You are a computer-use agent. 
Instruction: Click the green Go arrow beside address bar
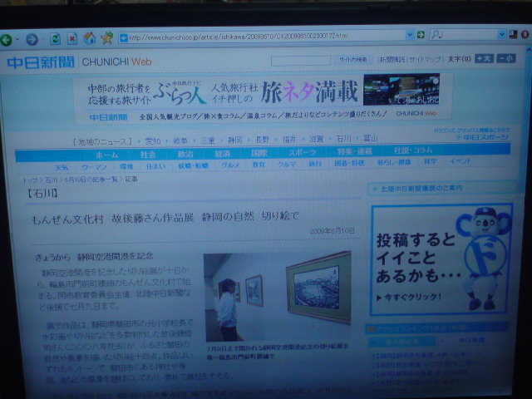click(421, 35)
